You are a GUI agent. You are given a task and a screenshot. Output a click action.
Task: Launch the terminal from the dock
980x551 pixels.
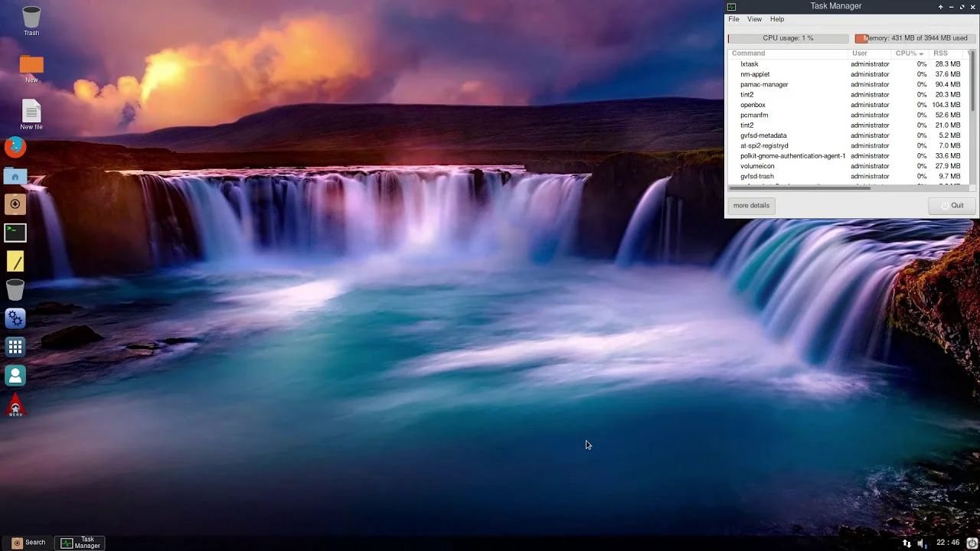(15, 233)
